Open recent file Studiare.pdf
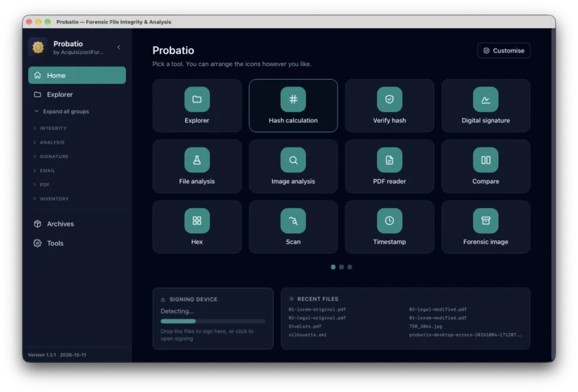The width and height of the screenshot is (578, 392). click(304, 327)
